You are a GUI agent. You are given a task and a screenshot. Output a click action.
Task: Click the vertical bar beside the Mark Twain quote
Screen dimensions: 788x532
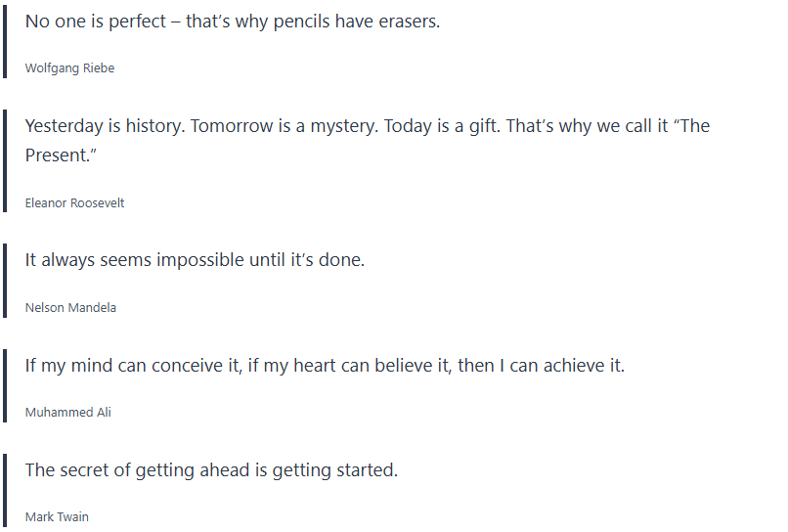pos(5,491)
